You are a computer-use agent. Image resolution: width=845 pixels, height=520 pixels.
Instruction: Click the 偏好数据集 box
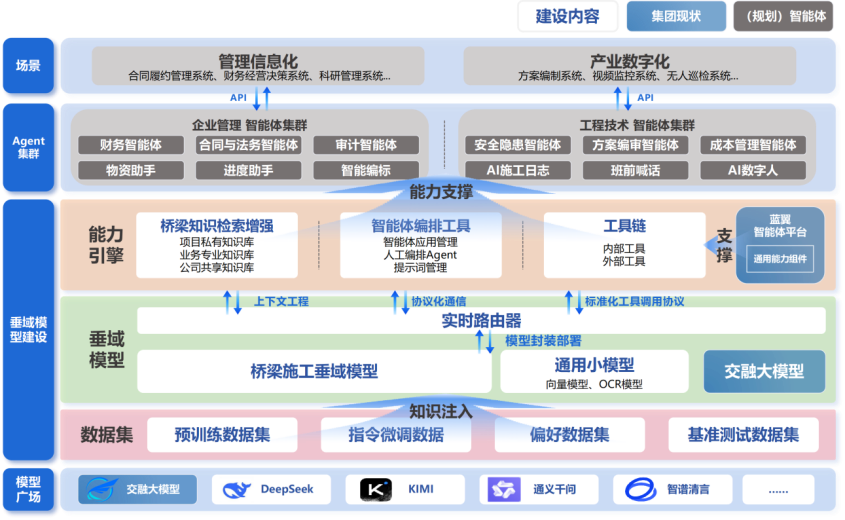click(570, 434)
